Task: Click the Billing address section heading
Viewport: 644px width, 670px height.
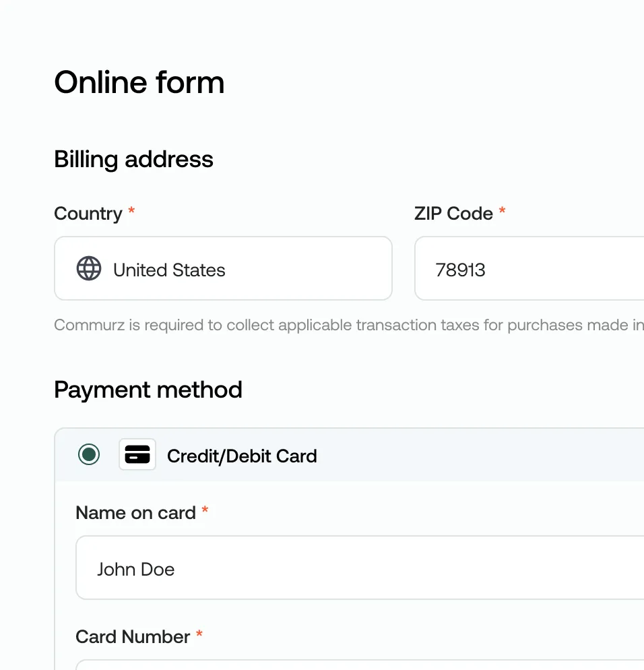Action: [x=133, y=160]
